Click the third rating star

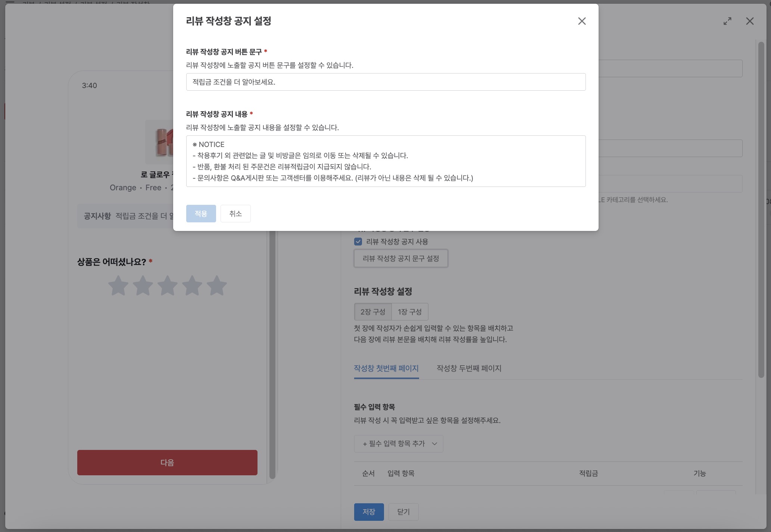(168, 286)
